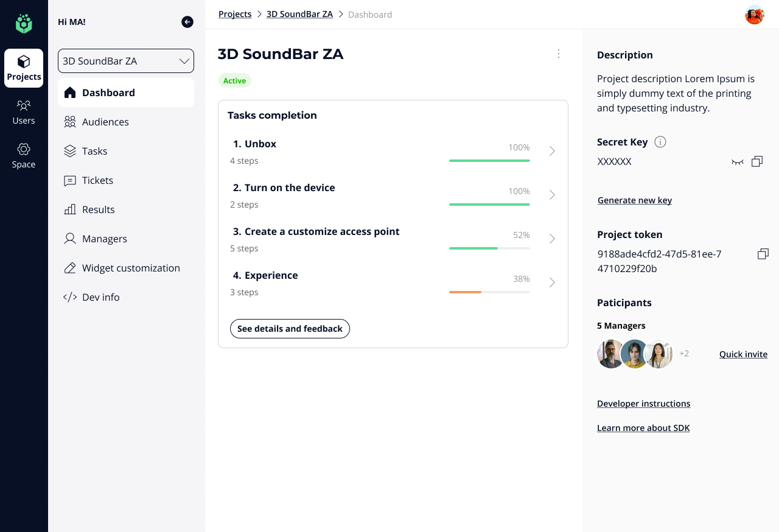Click the green app logo icon
The image size is (779, 532).
click(x=24, y=24)
